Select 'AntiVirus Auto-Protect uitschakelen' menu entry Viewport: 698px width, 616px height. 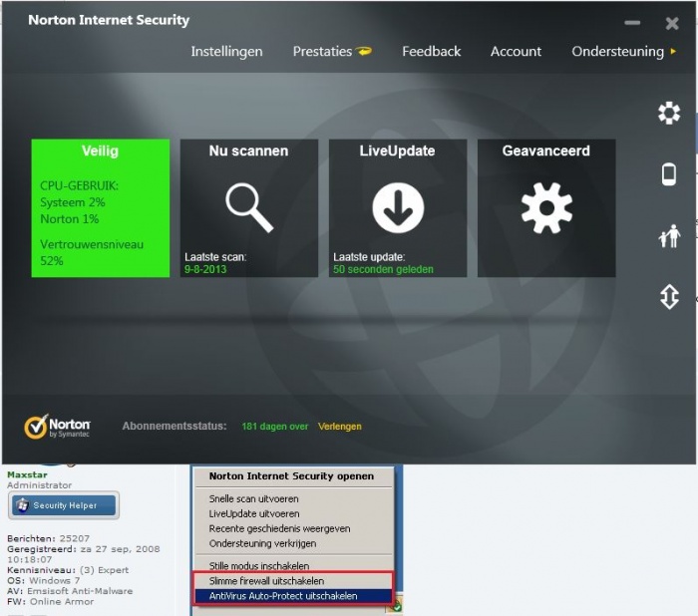pyautogui.click(x=293, y=596)
